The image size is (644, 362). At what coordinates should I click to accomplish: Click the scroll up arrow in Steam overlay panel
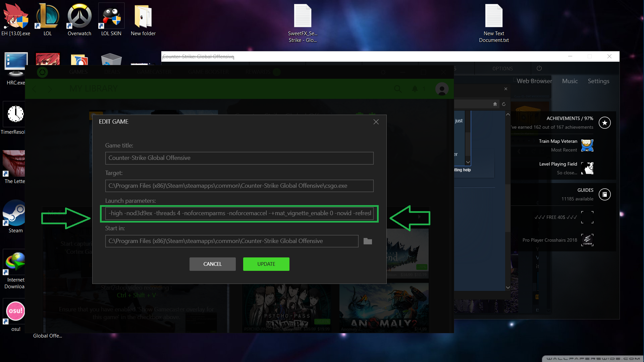click(x=508, y=115)
